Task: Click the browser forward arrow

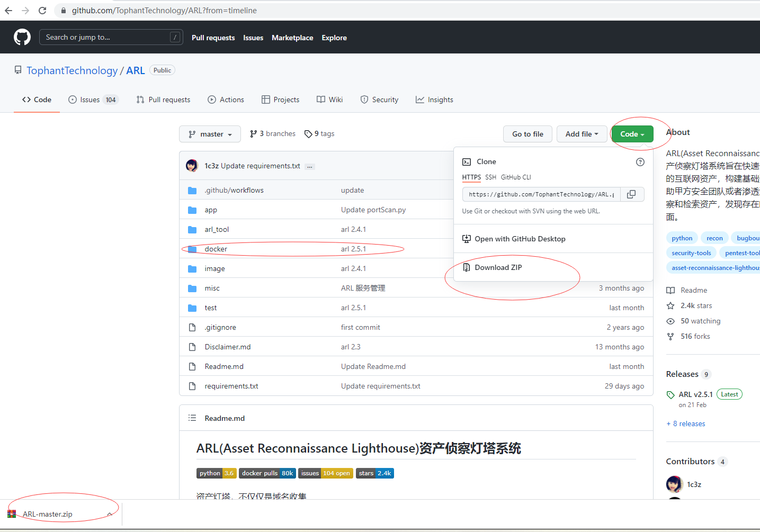Action: (25, 11)
